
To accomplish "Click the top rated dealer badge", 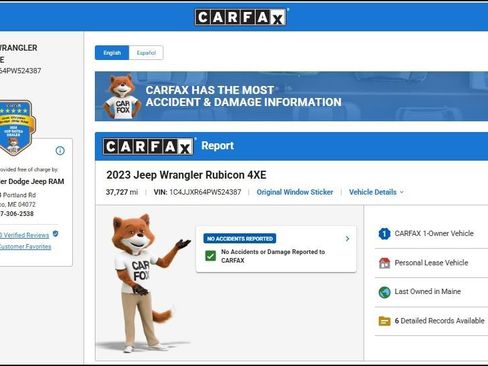I will pyautogui.click(x=15, y=127).
